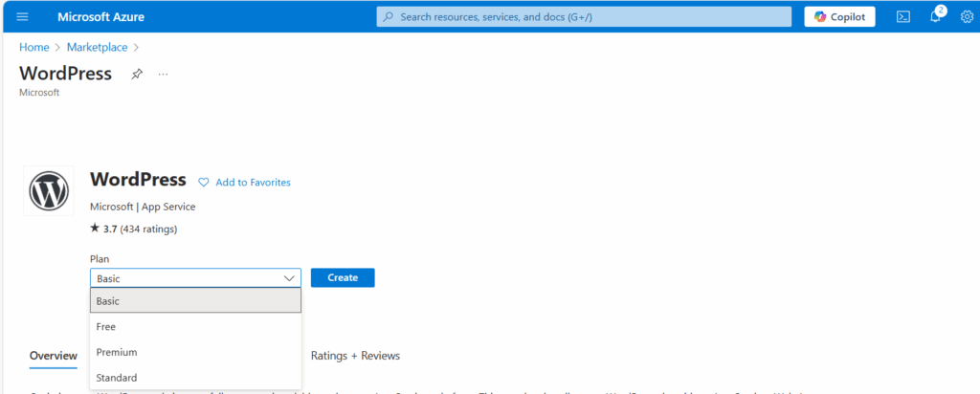The width and height of the screenshot is (980, 394).
Task: Go to Marketplace breadcrumb link
Action: [x=97, y=47]
